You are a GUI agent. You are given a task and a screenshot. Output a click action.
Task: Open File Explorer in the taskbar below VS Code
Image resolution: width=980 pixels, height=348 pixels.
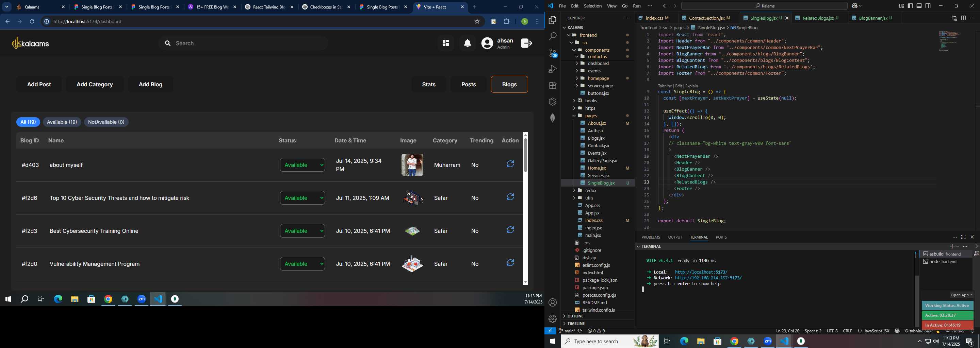point(701,341)
